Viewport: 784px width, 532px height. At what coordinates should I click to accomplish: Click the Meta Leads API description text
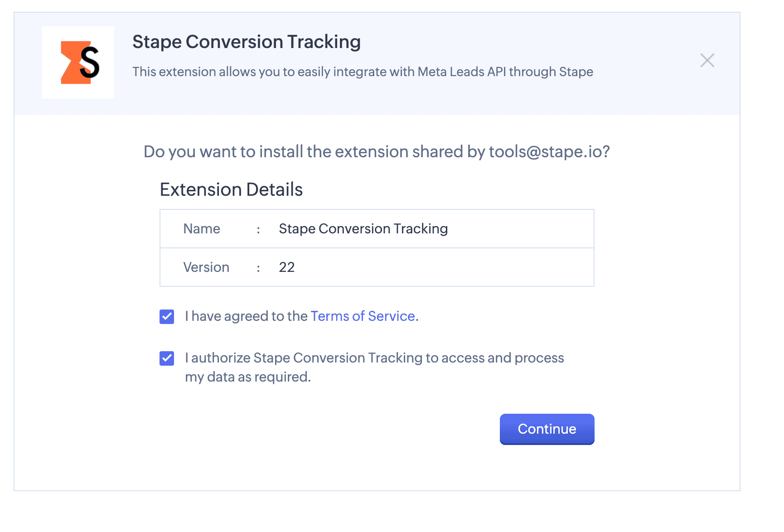(x=363, y=72)
